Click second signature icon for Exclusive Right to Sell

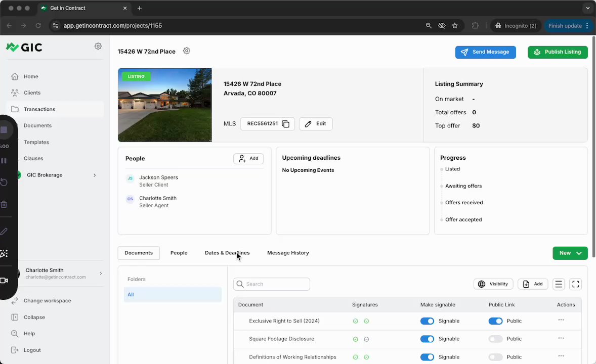click(x=366, y=321)
